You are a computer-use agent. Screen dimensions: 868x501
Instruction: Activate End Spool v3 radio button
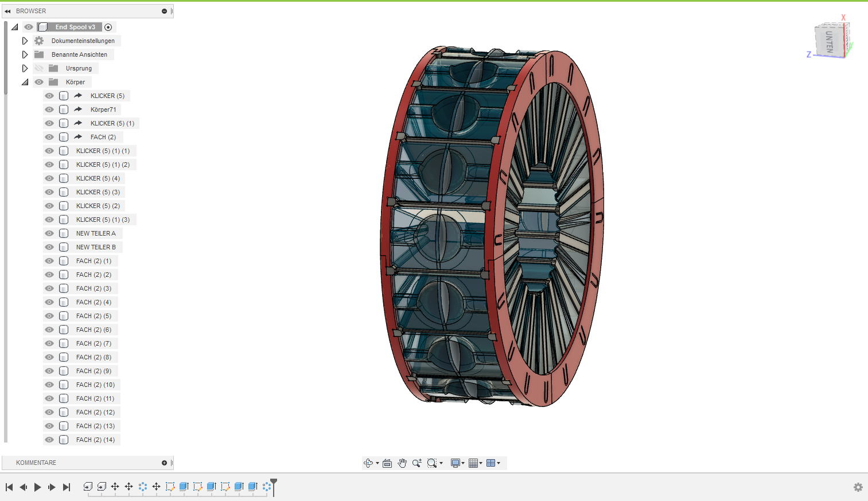(x=108, y=27)
